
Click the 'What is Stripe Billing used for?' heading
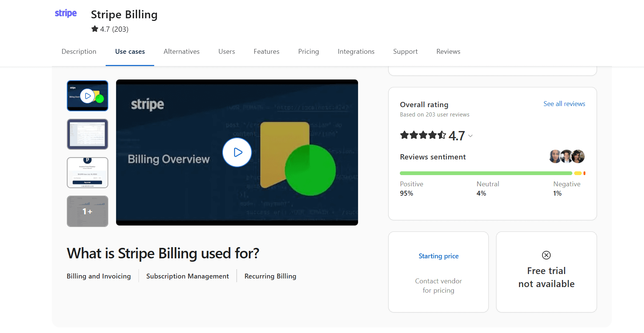coord(163,253)
